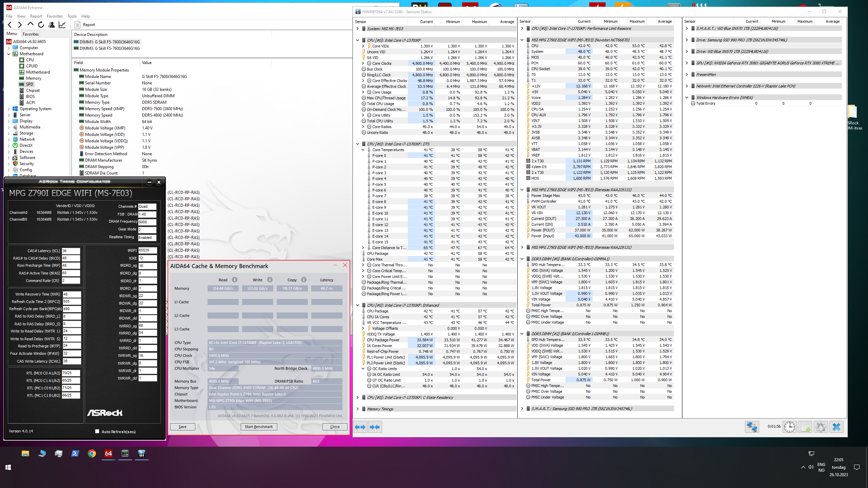Click the Report toolbar button in AIDA64
The width and height of the screenshot is (868, 488).
pos(85,24)
